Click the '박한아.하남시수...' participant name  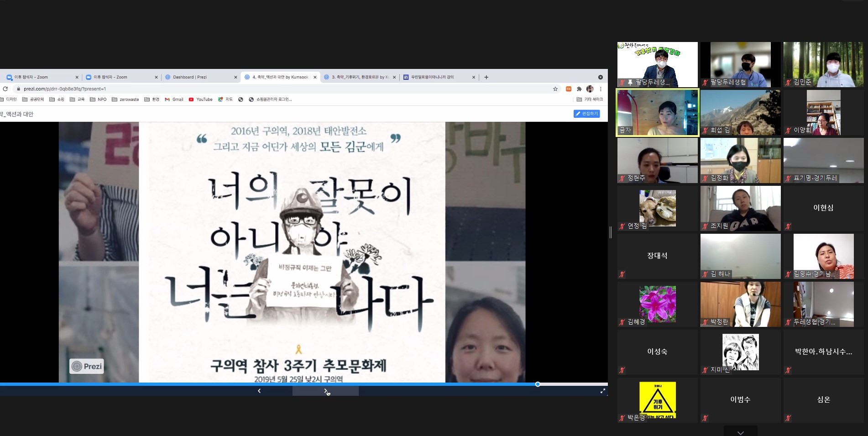pyautogui.click(x=824, y=352)
